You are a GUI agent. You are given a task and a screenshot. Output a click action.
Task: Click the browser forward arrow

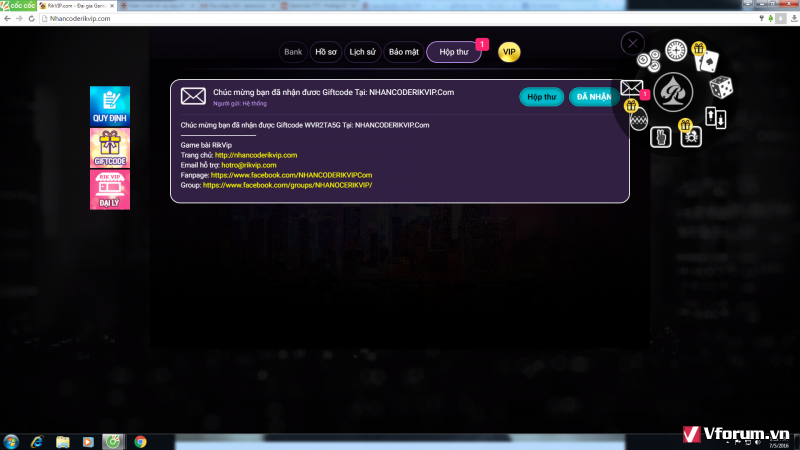[19, 18]
